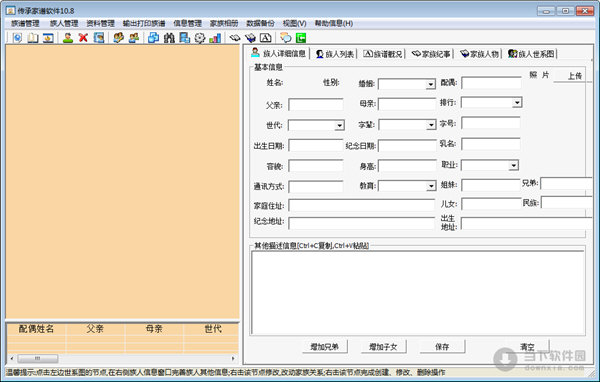
Task: Click the person photo card toolbar icon
Action: pyautogui.click(x=99, y=38)
